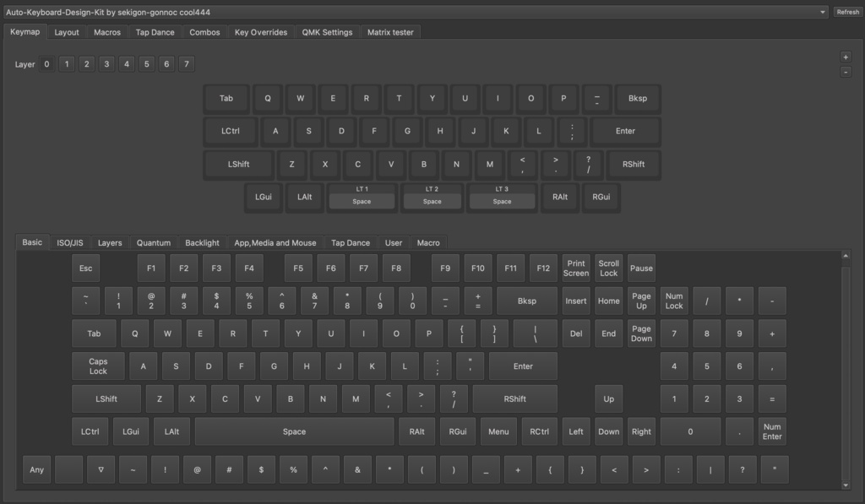Open the Layers keycode tab

pyautogui.click(x=110, y=242)
